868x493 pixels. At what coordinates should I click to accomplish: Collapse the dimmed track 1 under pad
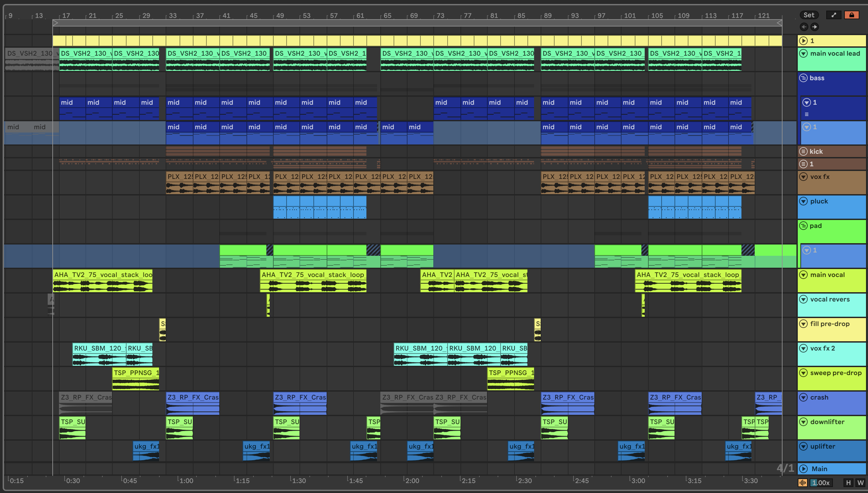click(807, 250)
